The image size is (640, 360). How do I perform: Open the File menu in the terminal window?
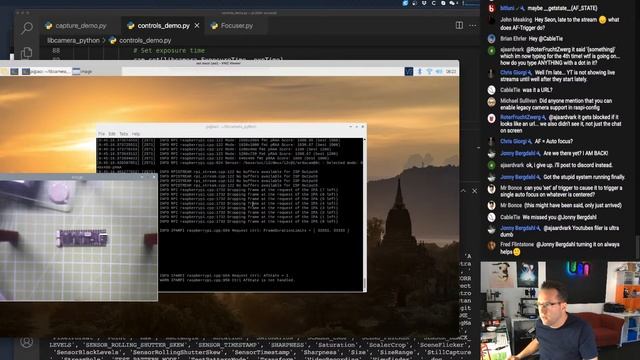pos(101,134)
